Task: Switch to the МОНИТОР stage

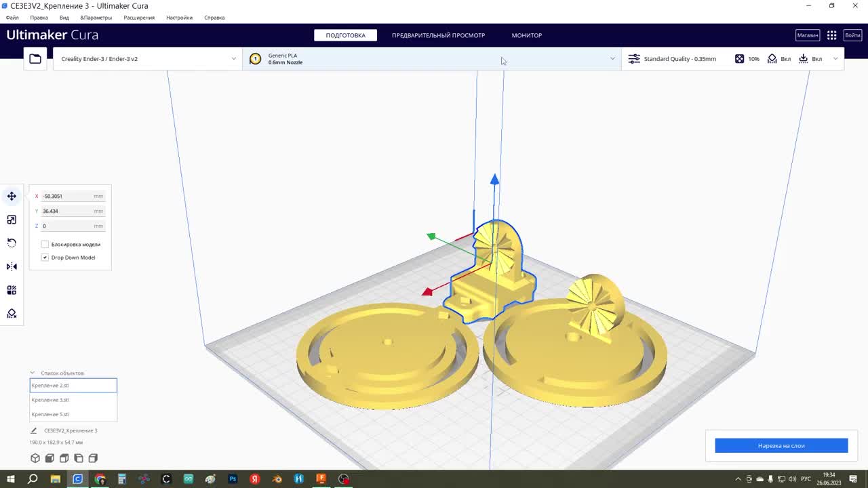Action: (x=527, y=35)
